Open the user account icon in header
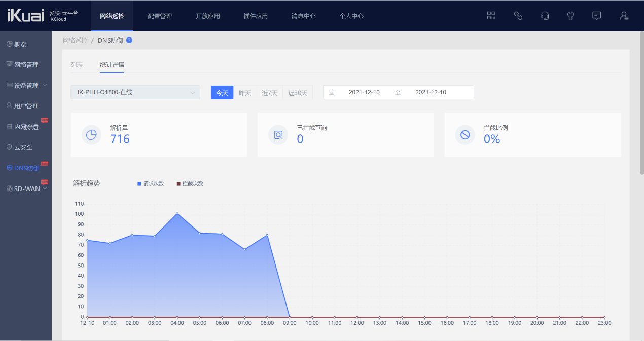 (624, 16)
